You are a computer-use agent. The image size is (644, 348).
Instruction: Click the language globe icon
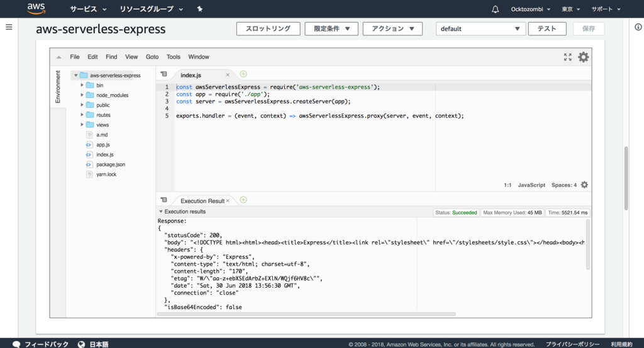tap(81, 344)
